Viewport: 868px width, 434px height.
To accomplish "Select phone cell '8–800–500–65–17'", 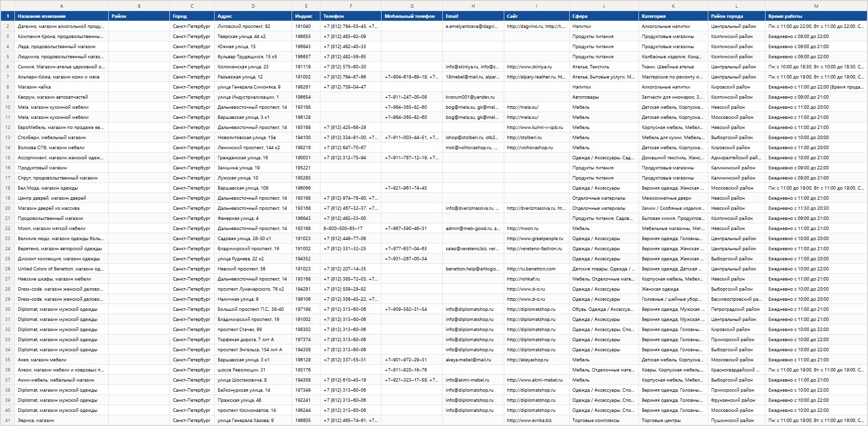I will click(x=351, y=229).
